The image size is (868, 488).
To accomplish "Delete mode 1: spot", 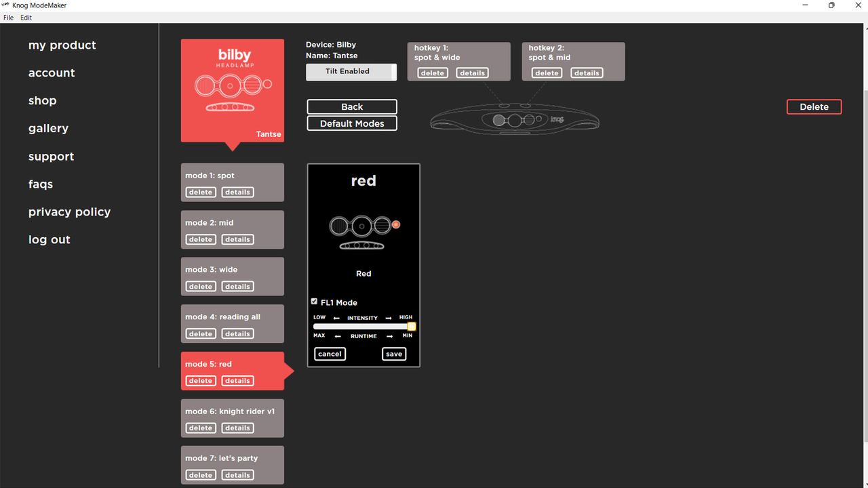I will click(201, 192).
